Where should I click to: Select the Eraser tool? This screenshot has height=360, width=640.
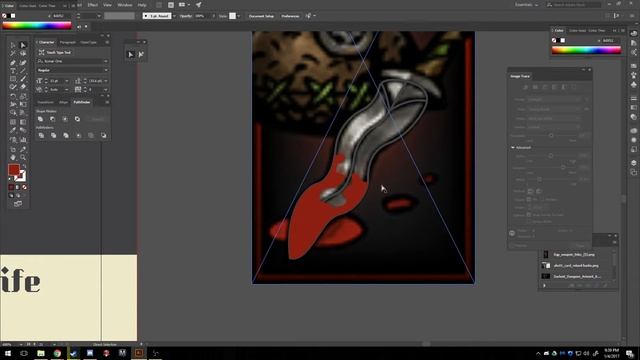pyautogui.click(x=23, y=87)
